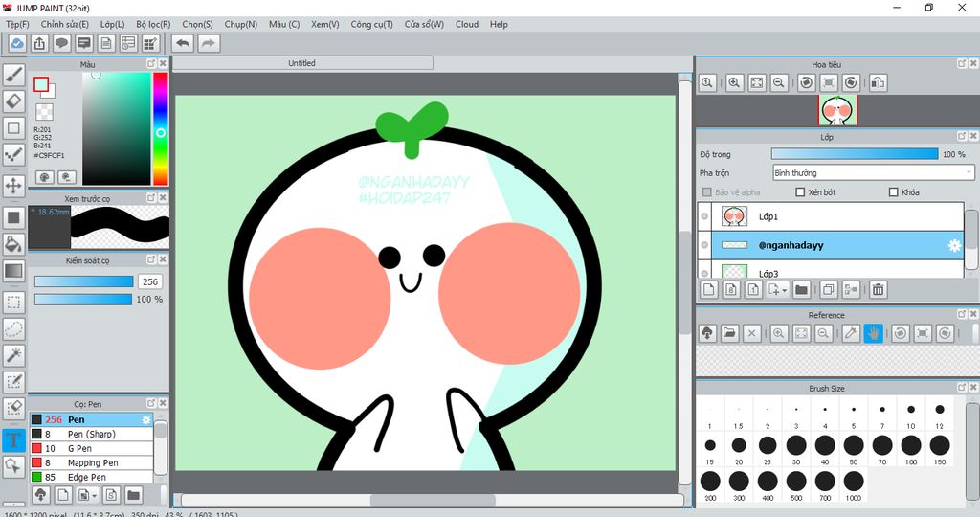Viewport: 980px width, 517px height.
Task: Select the Pen (Sharp) brush
Action: 91,434
